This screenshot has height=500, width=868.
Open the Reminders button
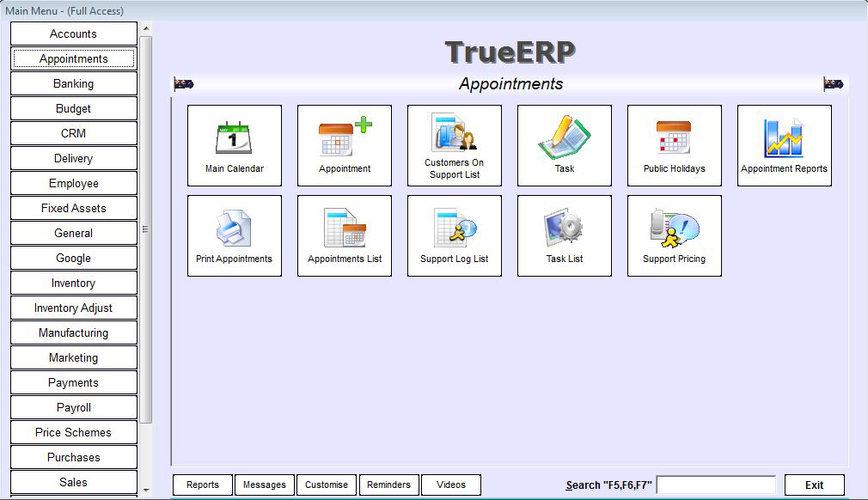pos(389,485)
